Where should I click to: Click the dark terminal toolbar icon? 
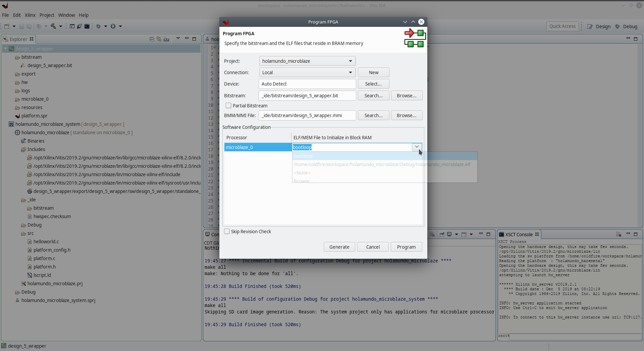click(87, 26)
